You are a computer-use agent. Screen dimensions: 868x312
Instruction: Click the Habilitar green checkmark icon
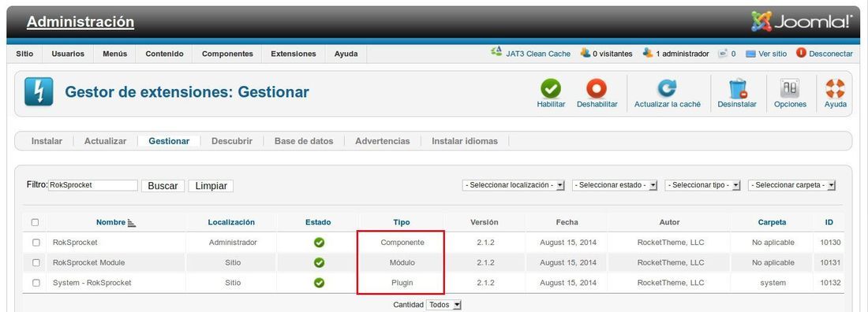click(x=551, y=88)
